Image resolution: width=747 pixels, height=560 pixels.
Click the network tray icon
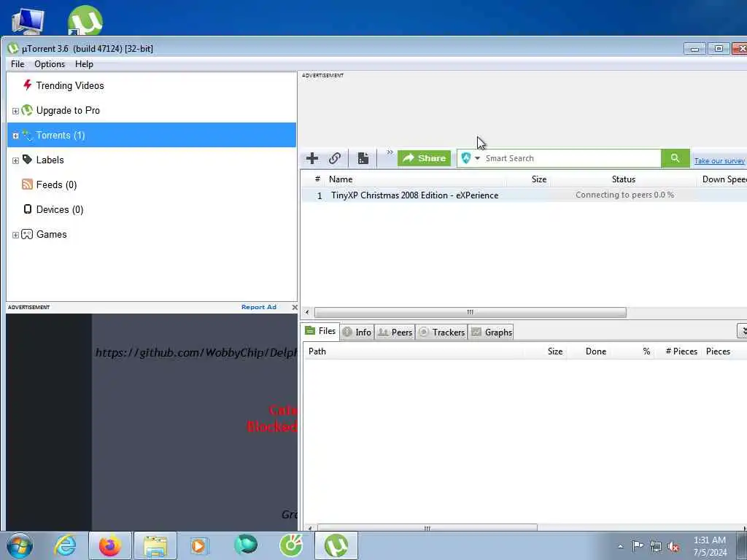click(656, 547)
